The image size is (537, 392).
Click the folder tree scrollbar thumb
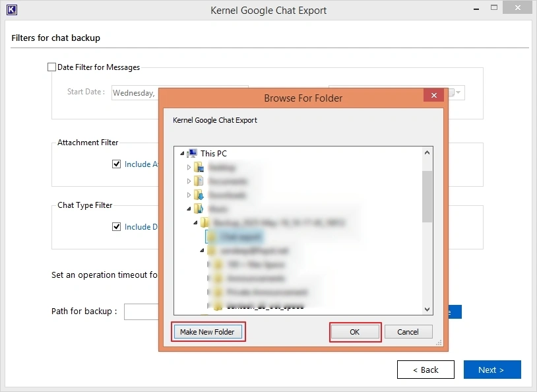(427, 197)
